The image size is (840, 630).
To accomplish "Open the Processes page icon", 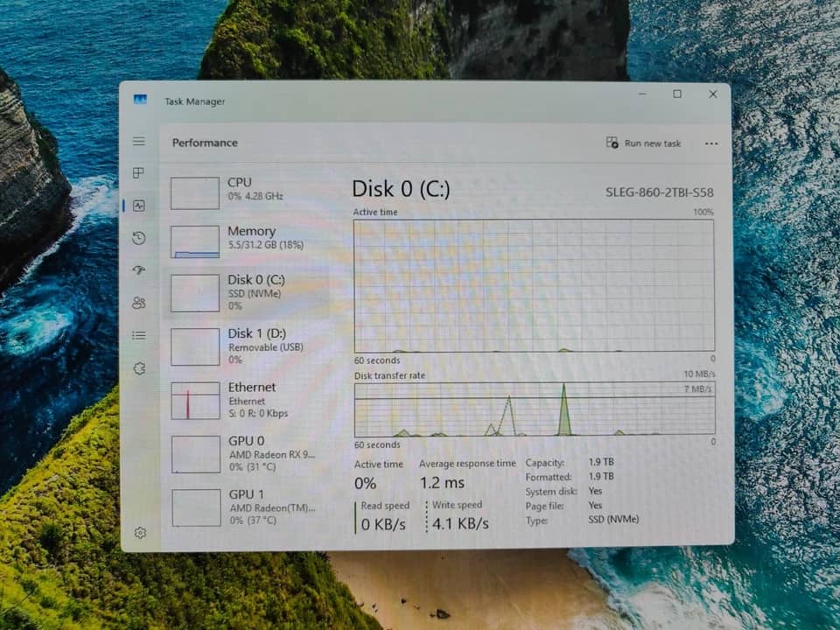I will 138,172.
